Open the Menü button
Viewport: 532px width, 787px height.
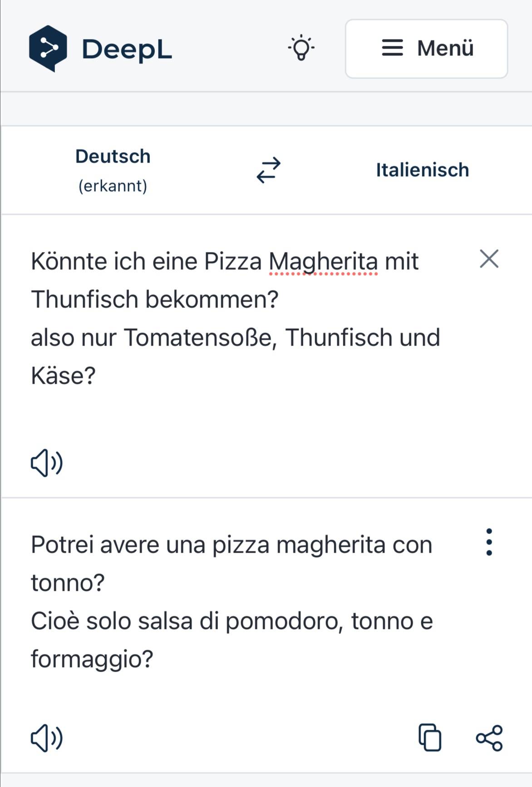click(426, 49)
